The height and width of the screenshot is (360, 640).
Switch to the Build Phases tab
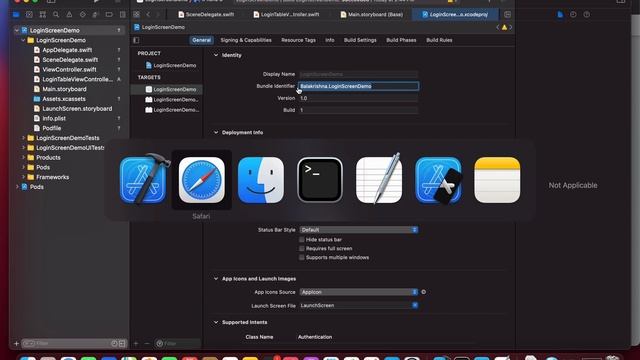[x=401, y=40]
